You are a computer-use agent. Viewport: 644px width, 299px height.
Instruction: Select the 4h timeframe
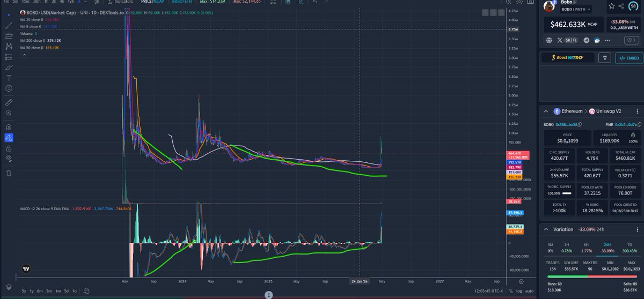click(62, 2)
